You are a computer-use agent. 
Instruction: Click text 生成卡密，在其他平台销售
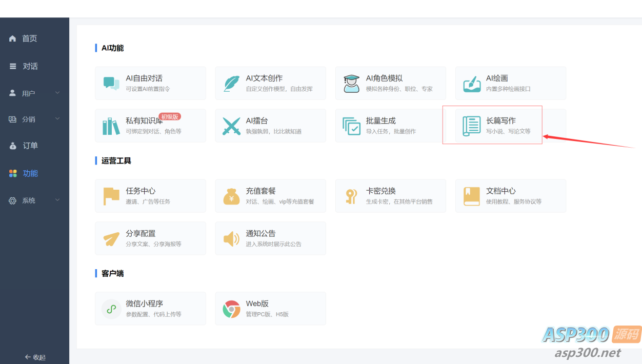[x=399, y=201]
